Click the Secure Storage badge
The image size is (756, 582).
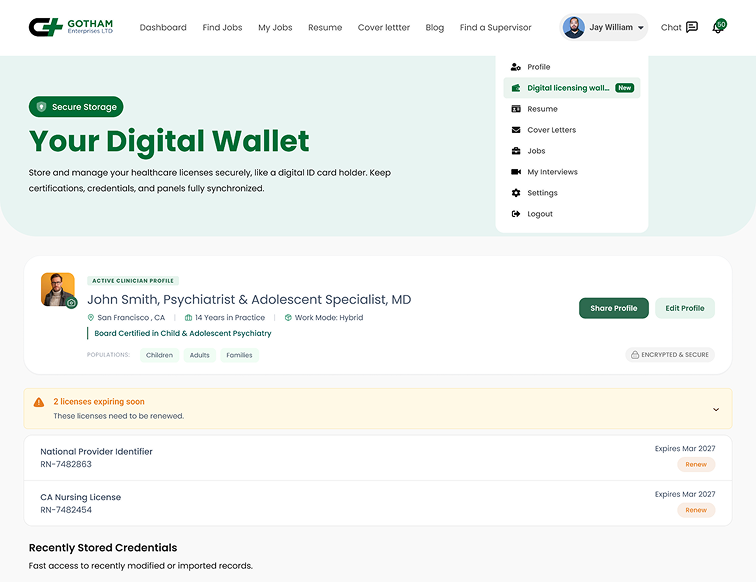coord(76,107)
